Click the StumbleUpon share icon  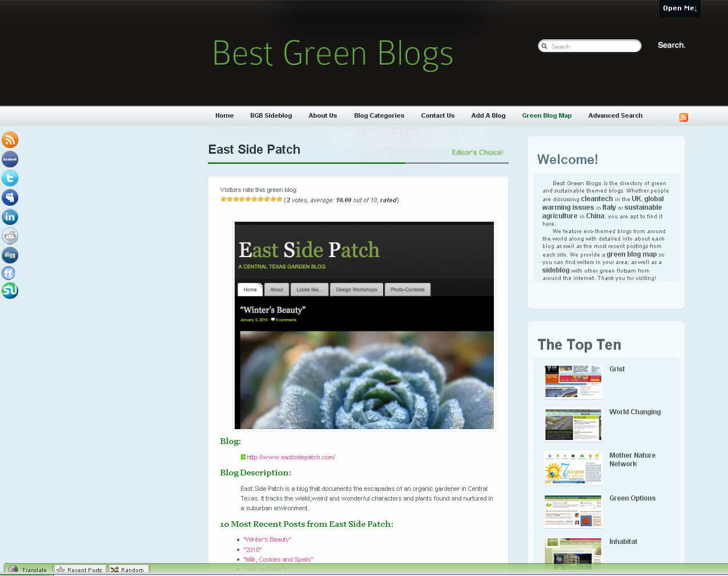click(10, 290)
